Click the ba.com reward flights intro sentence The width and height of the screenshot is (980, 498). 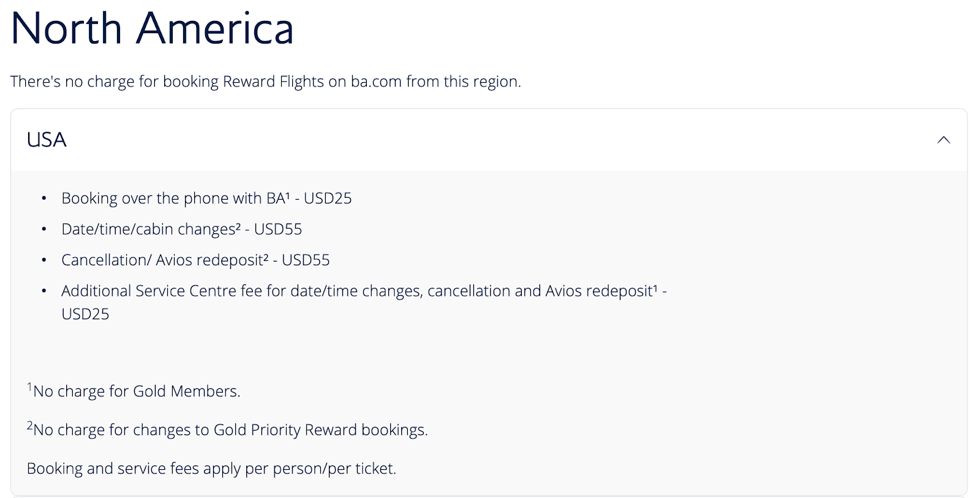coord(265,81)
